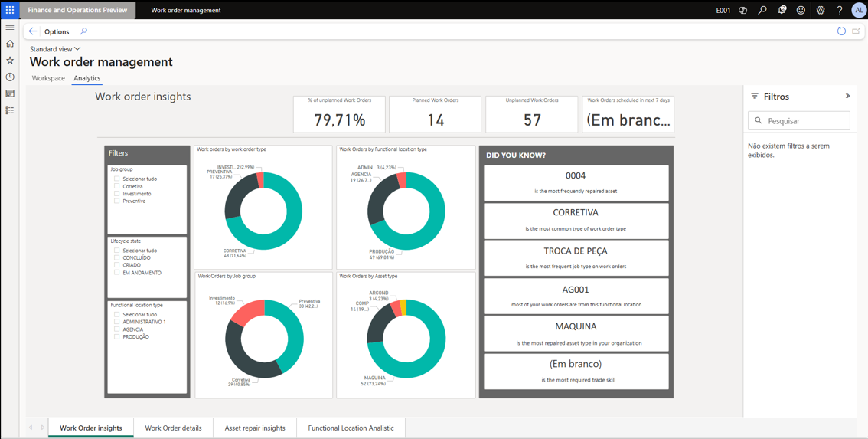Screen dimensions: 868x439
Task: Enable the PRODUÇÃO functional location checkbox
Action: tap(117, 337)
